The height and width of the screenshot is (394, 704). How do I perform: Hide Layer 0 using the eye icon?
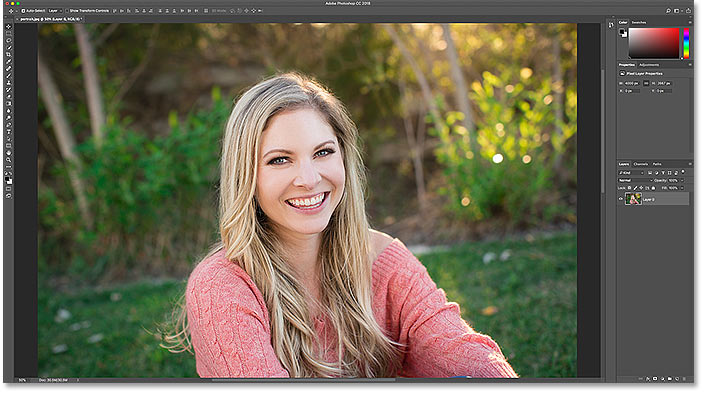(621, 199)
